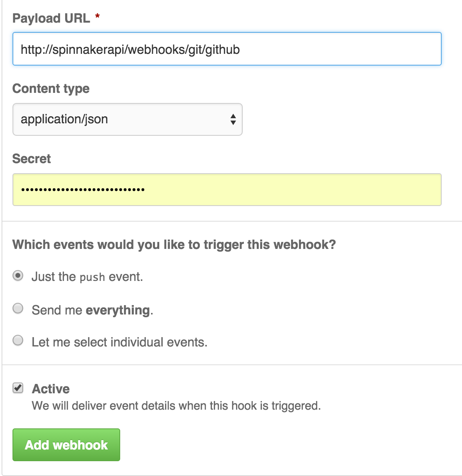This screenshot has width=462, height=476.
Task: Click the 'Which events would you like' heading
Action: 174,245
